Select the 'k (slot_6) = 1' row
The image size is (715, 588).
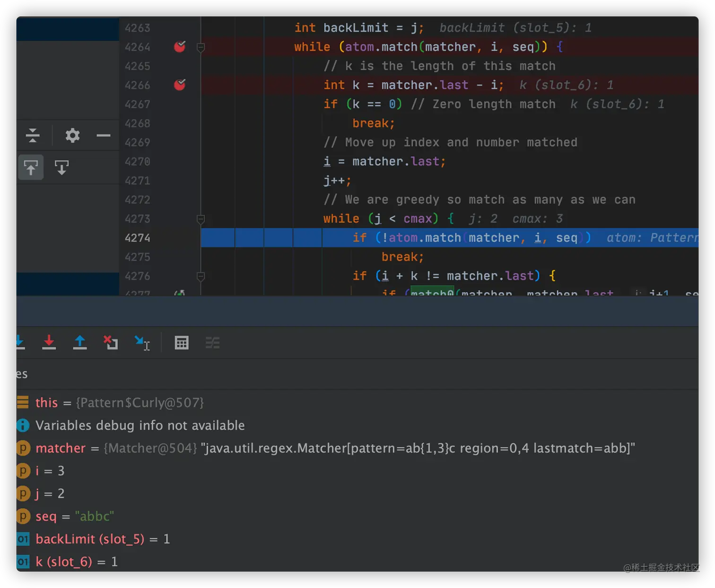pyautogui.click(x=357, y=561)
